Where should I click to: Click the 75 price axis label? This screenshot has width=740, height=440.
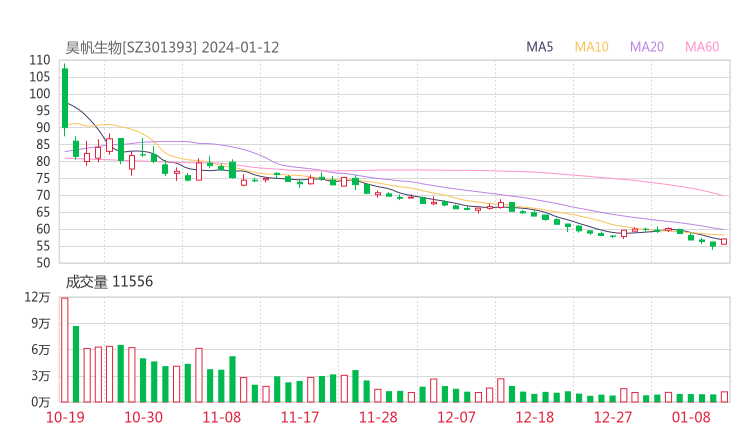click(x=43, y=178)
